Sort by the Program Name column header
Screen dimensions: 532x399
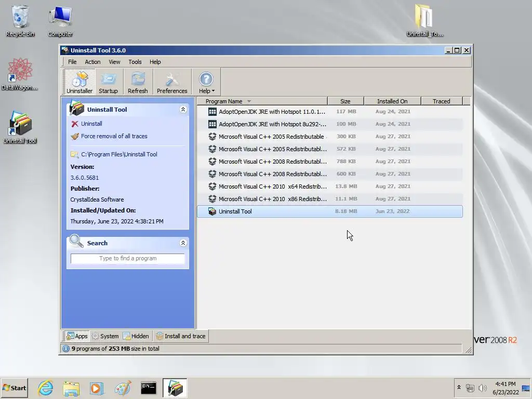click(262, 101)
